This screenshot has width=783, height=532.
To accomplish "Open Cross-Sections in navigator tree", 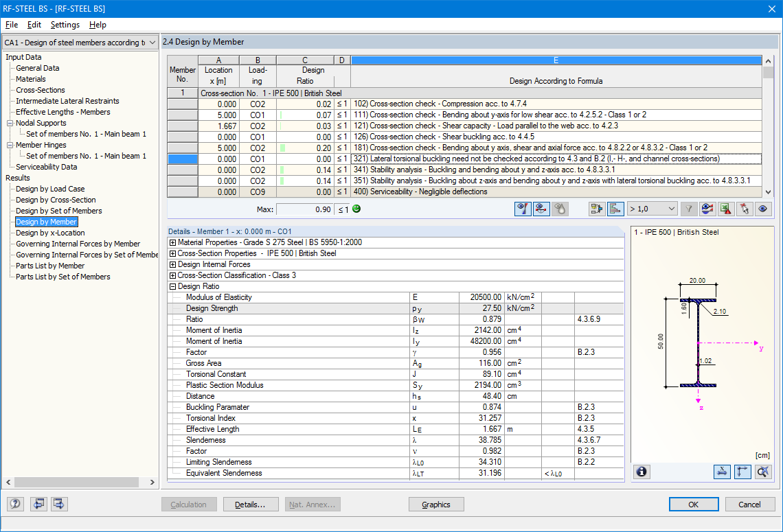I will pos(41,90).
